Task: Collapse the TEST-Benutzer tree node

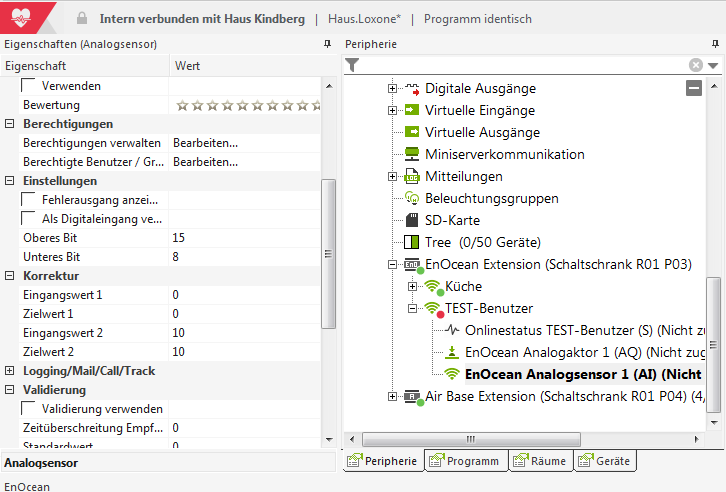Action: click(x=412, y=308)
